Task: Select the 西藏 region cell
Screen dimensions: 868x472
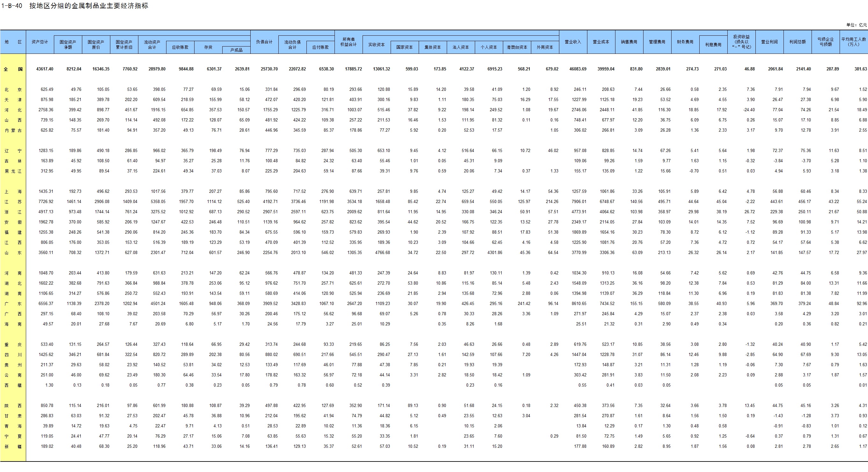Action: pyautogui.click(x=13, y=385)
